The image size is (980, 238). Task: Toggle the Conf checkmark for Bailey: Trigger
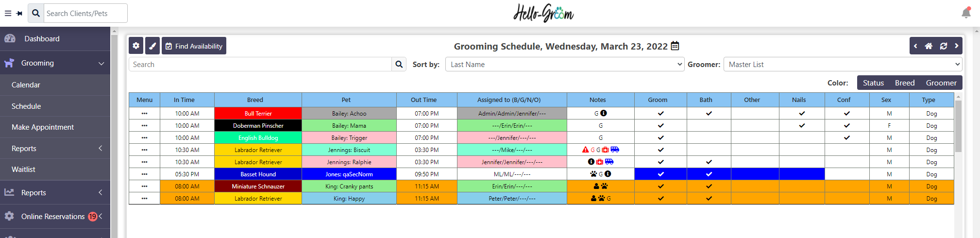[846, 138]
